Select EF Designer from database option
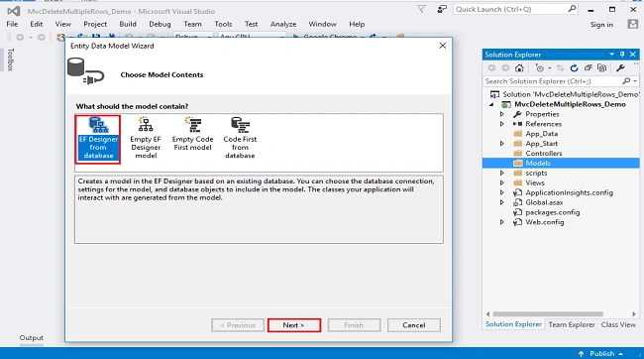Image resolution: width=644 pixels, height=359 pixels. click(98, 140)
